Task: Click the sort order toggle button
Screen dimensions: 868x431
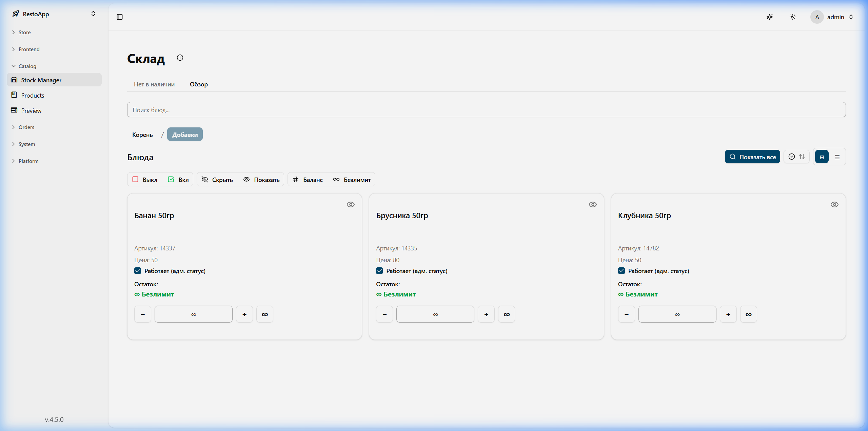Action: click(796, 157)
